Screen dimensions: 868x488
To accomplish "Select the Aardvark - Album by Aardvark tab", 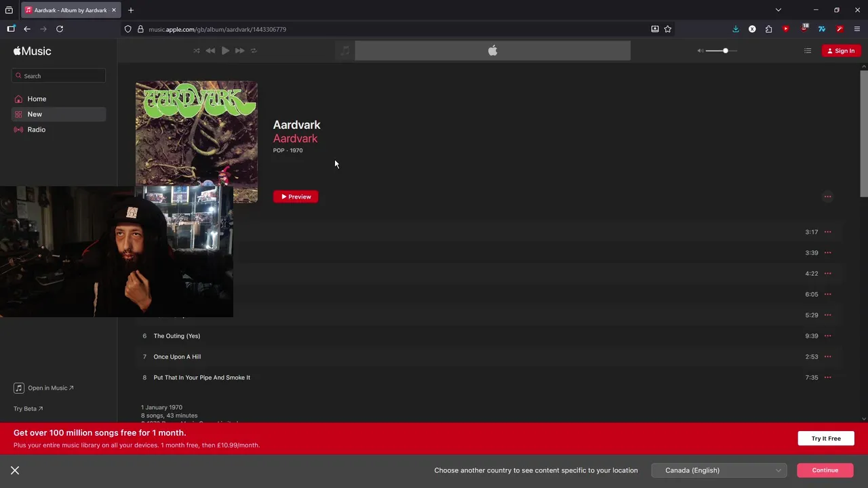I will click(x=71, y=10).
